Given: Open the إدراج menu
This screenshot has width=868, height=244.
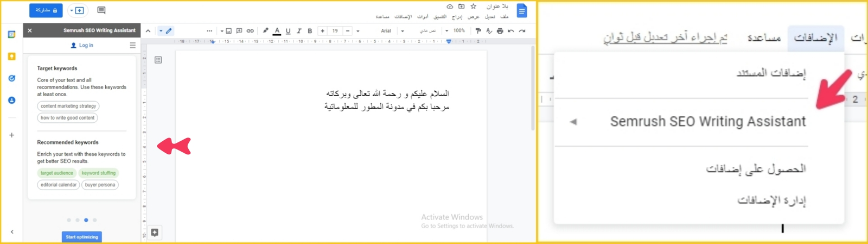Looking at the screenshot, I should coord(457,17).
